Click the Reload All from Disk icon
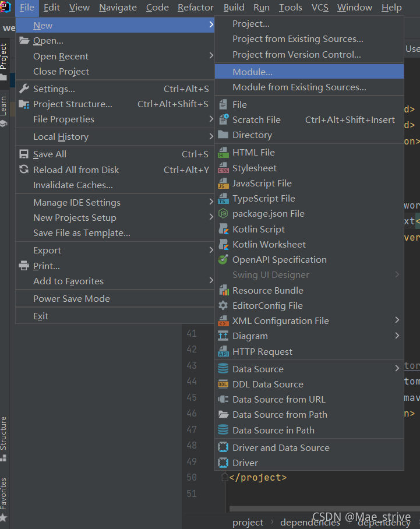The width and height of the screenshot is (420, 529). tap(24, 170)
